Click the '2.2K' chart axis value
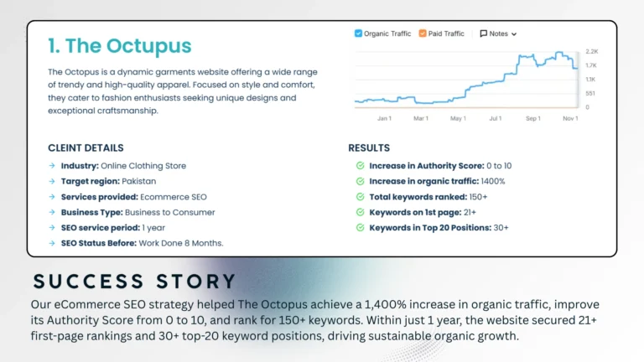This screenshot has height=362, width=644. click(592, 51)
